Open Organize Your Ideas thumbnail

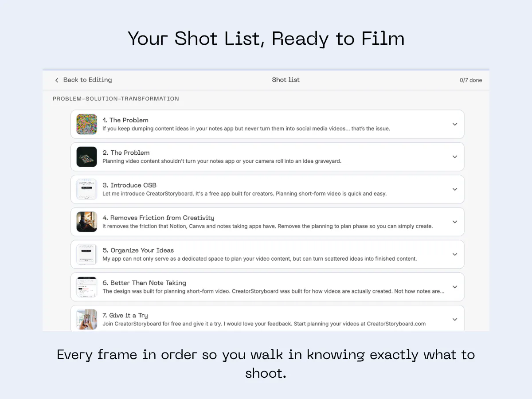coord(86,254)
